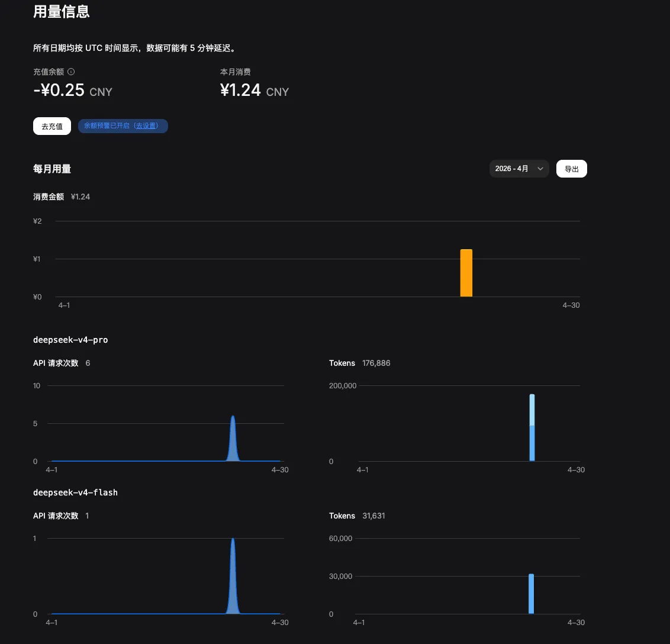This screenshot has width=670, height=644.
Task: Click the 31,631 Tokens total
Action: tap(373, 516)
